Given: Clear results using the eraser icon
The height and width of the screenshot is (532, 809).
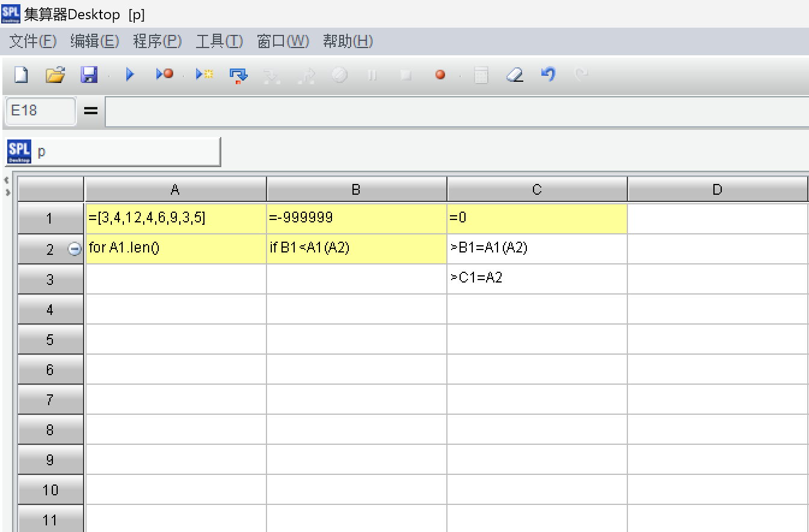Looking at the screenshot, I should [515, 75].
